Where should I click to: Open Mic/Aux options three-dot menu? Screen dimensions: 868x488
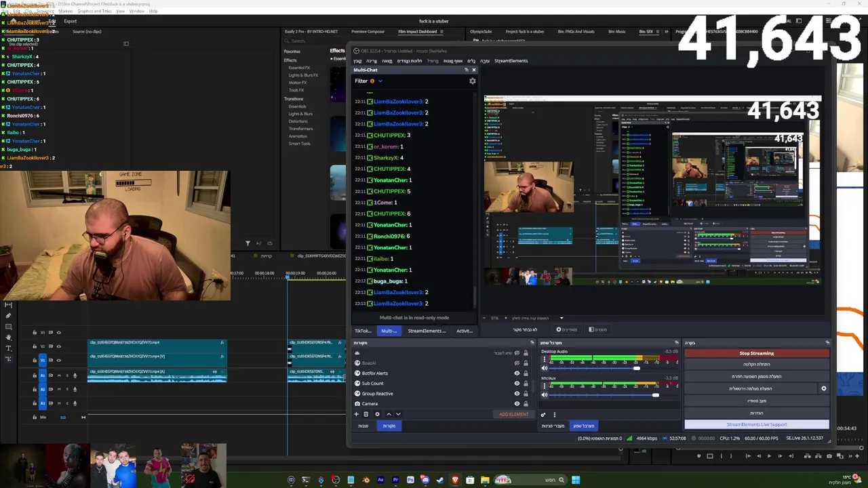545,386
